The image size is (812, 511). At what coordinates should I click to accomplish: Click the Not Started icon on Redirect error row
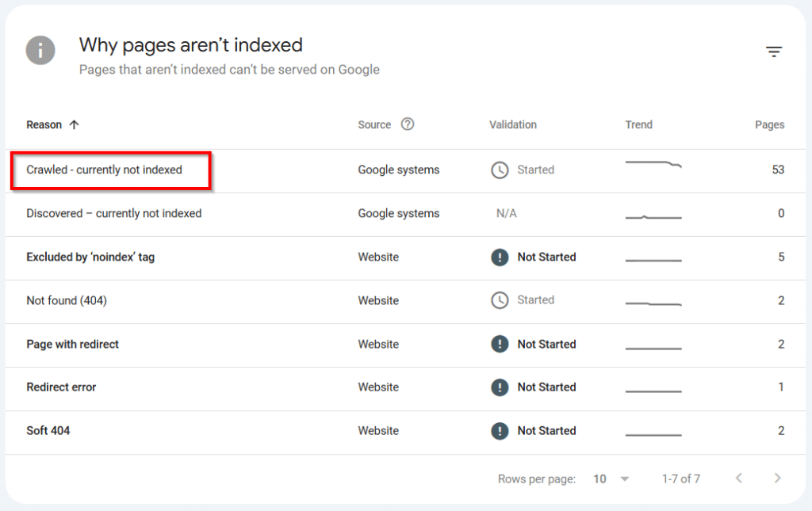(500, 387)
